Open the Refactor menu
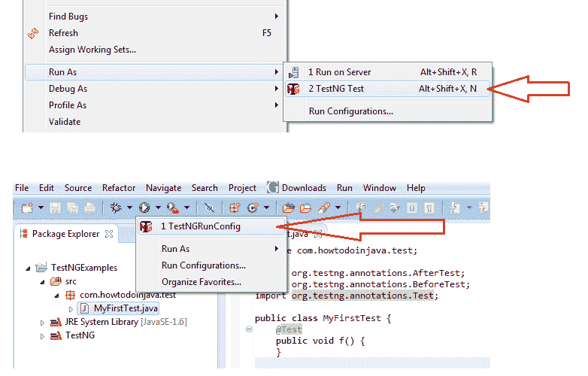The image size is (588, 376). click(x=119, y=188)
